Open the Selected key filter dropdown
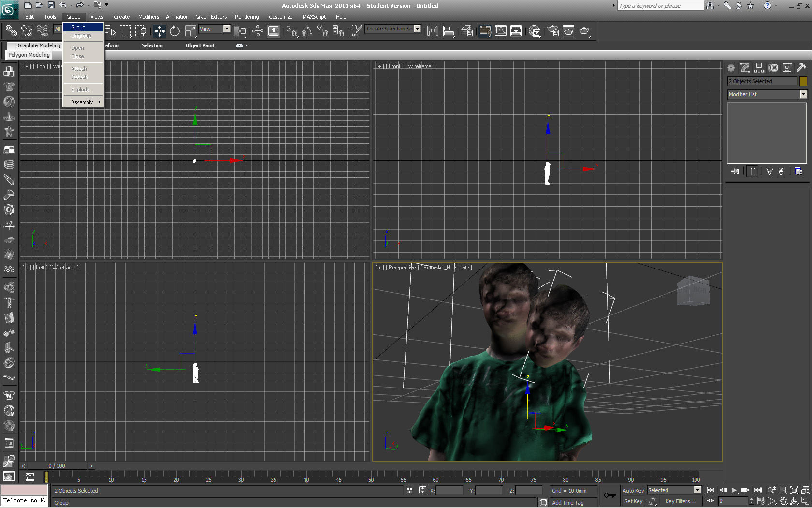Screen dimensions: 812x508 coord(674,490)
